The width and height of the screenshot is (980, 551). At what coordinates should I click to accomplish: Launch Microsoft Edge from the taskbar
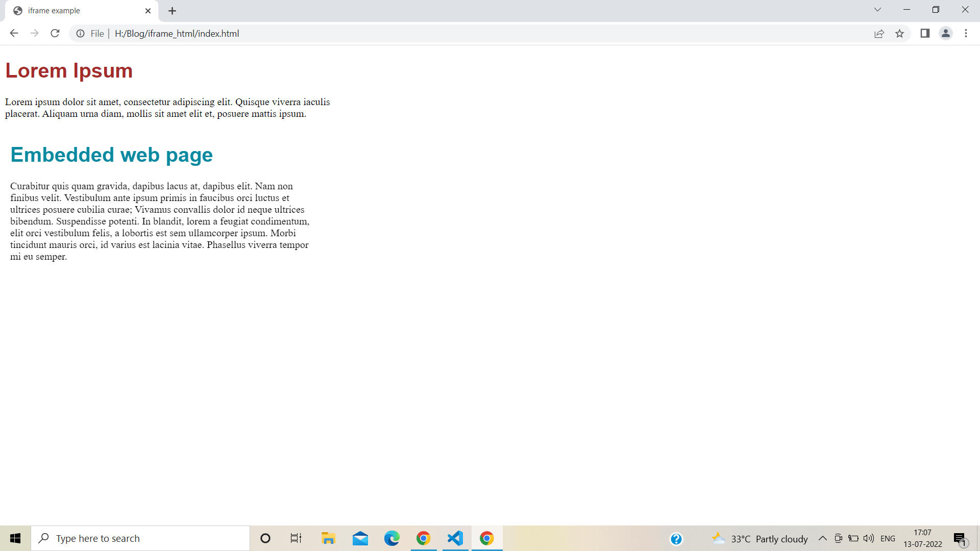391,538
